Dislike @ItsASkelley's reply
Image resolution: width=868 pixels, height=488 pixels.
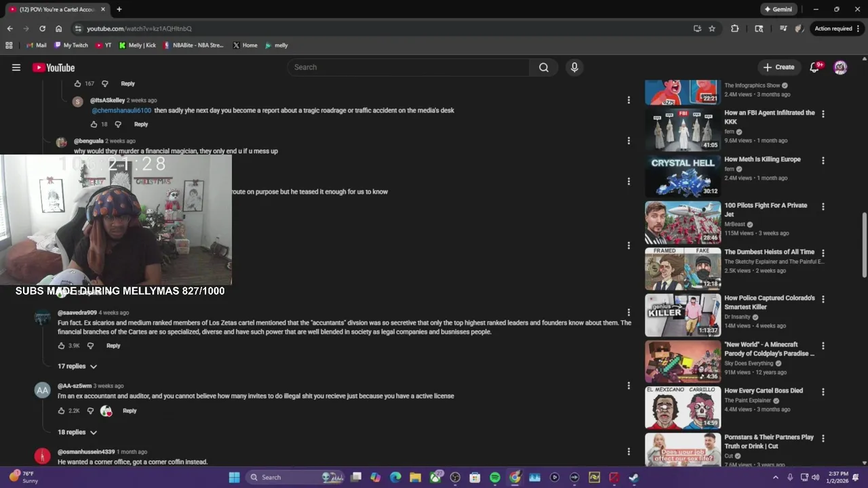click(118, 124)
